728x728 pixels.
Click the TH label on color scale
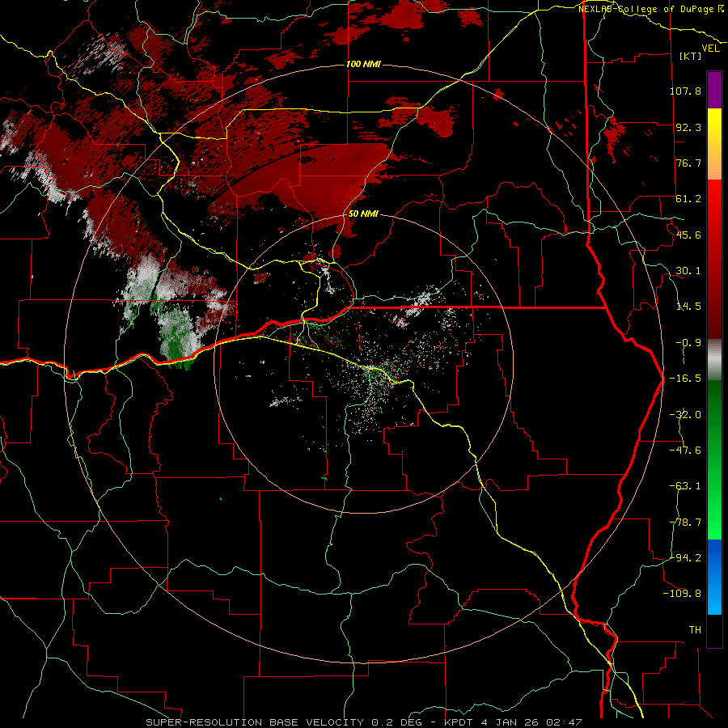click(695, 630)
